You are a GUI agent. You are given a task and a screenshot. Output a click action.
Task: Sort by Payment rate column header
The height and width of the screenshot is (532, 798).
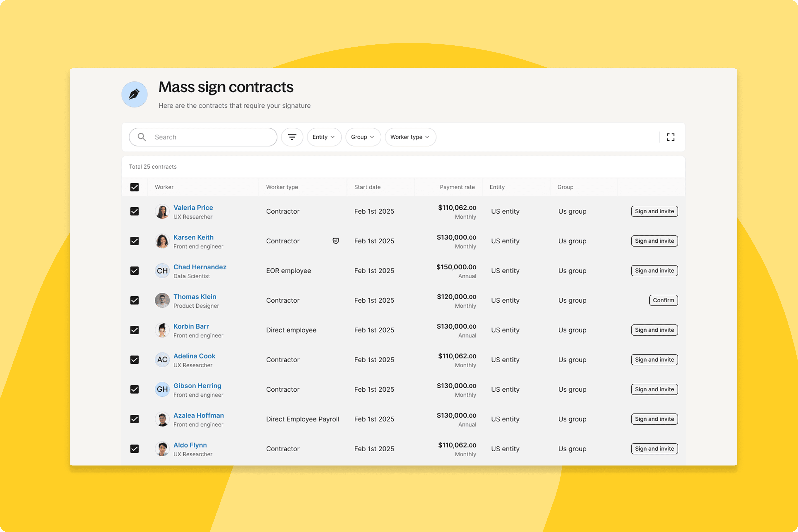tap(457, 187)
